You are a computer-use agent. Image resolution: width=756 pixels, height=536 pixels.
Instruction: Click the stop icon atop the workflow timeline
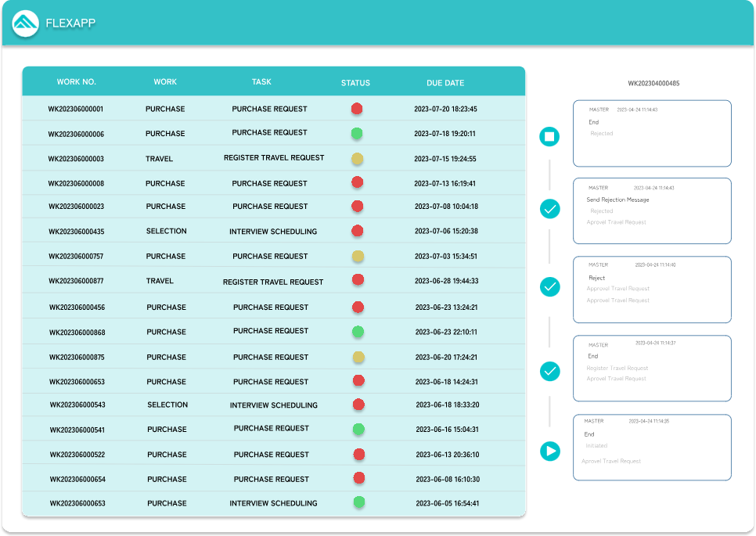click(550, 136)
